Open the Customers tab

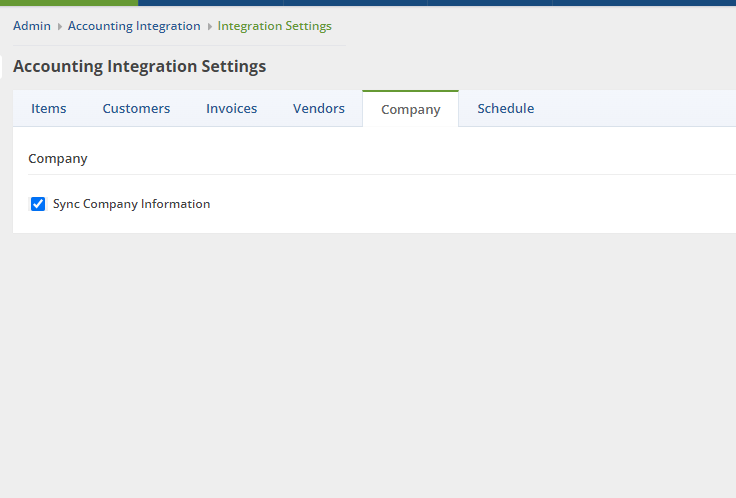136,109
